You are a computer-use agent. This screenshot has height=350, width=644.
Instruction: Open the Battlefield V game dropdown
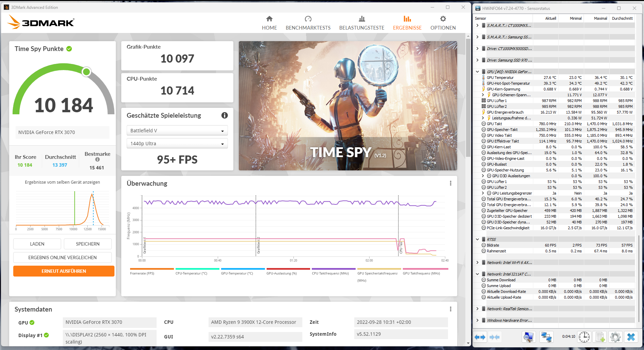(x=177, y=131)
